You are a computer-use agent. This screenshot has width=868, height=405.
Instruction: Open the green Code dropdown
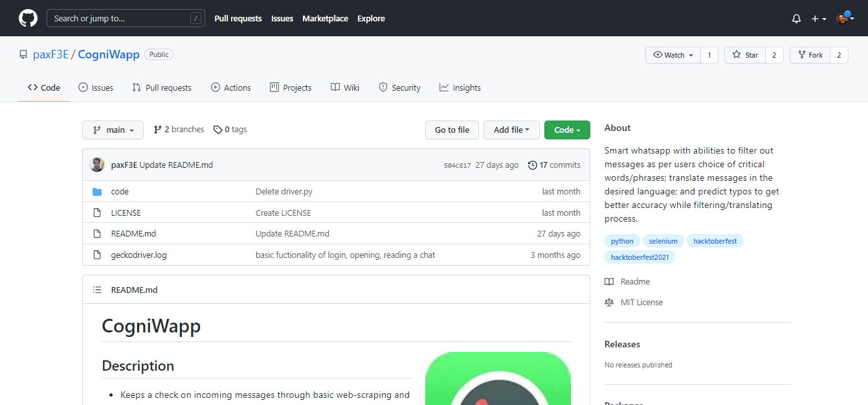[567, 130]
